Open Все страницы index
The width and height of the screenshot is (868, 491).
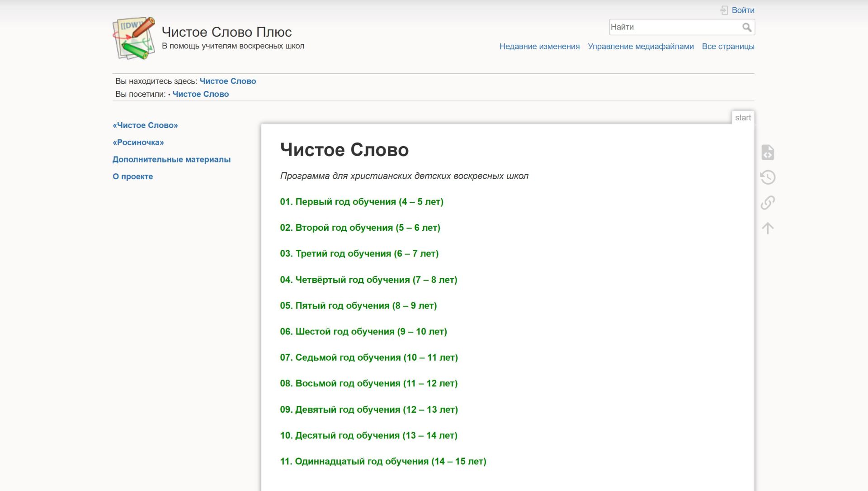[728, 46]
